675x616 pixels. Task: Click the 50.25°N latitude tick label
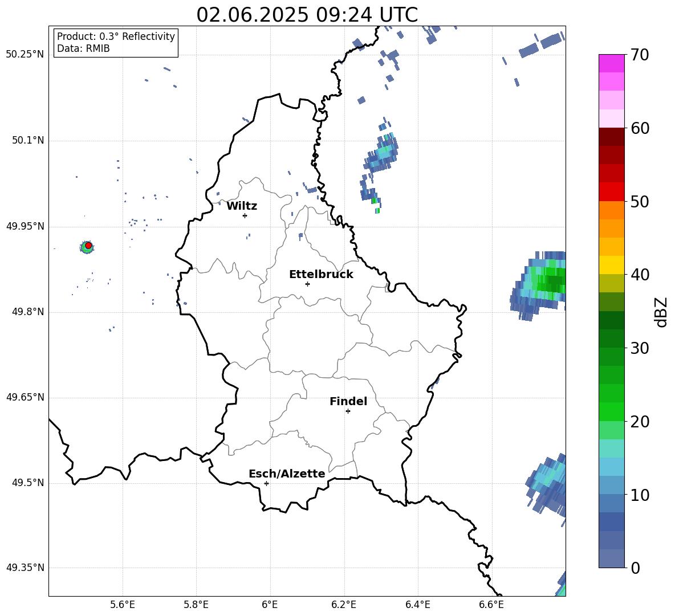pos(25,55)
